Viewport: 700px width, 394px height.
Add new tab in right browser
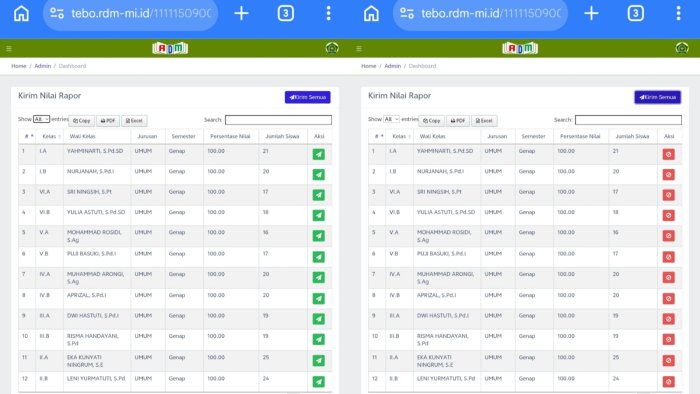pos(591,13)
